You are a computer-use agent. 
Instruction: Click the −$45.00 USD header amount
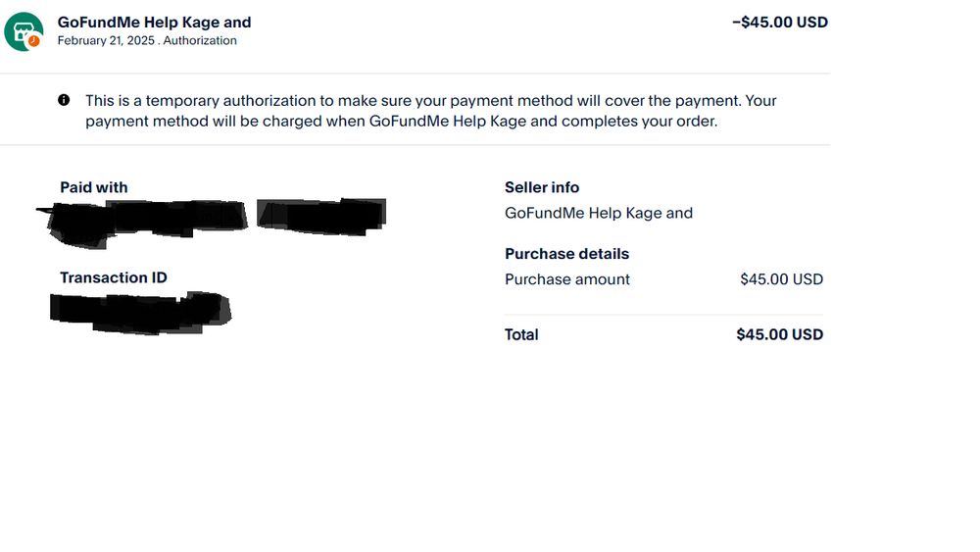[x=779, y=22]
